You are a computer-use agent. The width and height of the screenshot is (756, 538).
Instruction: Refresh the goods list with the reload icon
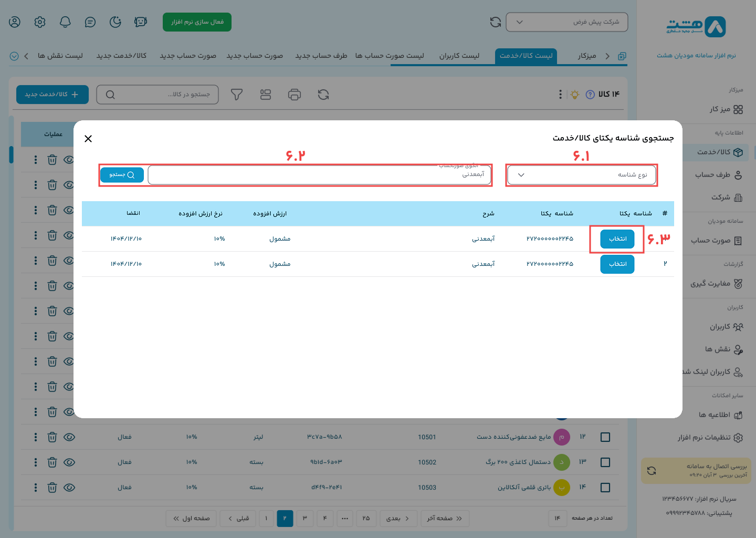pos(323,95)
